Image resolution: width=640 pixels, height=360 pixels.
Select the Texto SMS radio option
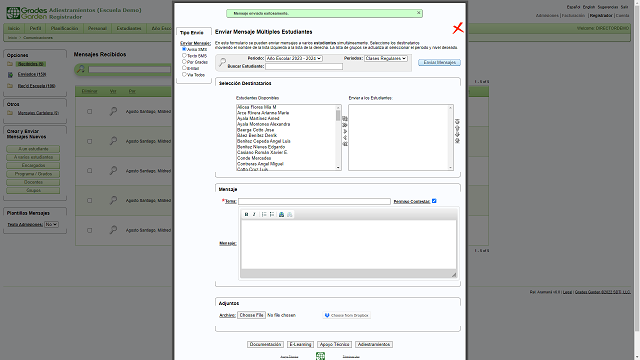click(184, 55)
